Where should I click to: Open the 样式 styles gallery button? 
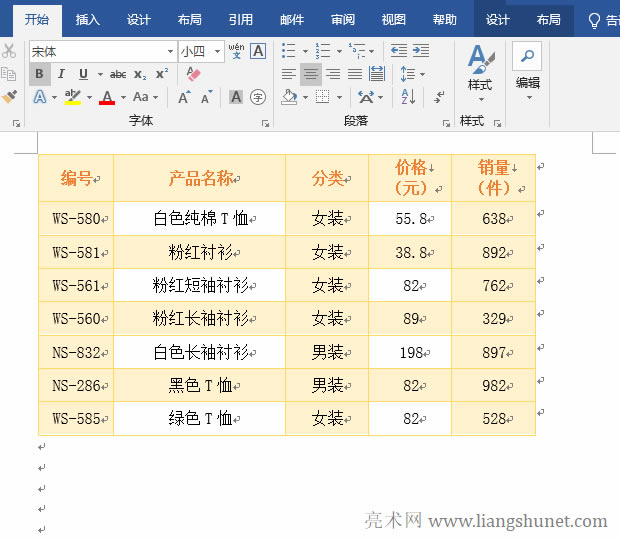[x=480, y=70]
